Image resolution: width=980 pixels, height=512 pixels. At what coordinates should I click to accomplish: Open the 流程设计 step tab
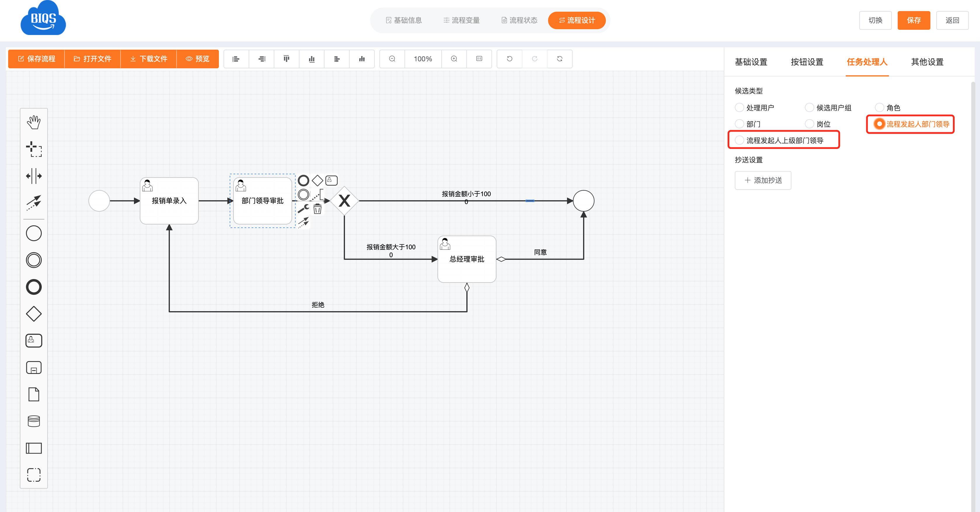pyautogui.click(x=577, y=20)
